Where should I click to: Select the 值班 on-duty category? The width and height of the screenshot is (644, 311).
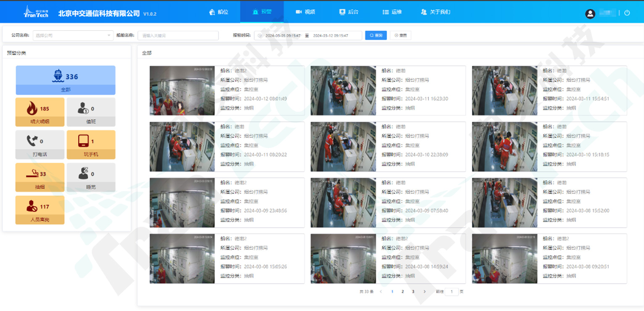click(91, 112)
